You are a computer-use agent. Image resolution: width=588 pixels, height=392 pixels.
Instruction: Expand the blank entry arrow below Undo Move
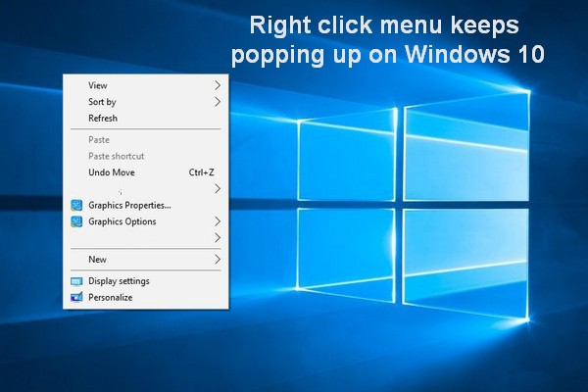[218, 189]
